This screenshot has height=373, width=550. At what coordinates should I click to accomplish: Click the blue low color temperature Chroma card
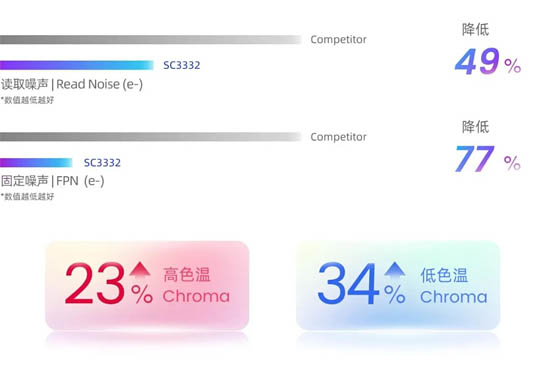pos(398,285)
